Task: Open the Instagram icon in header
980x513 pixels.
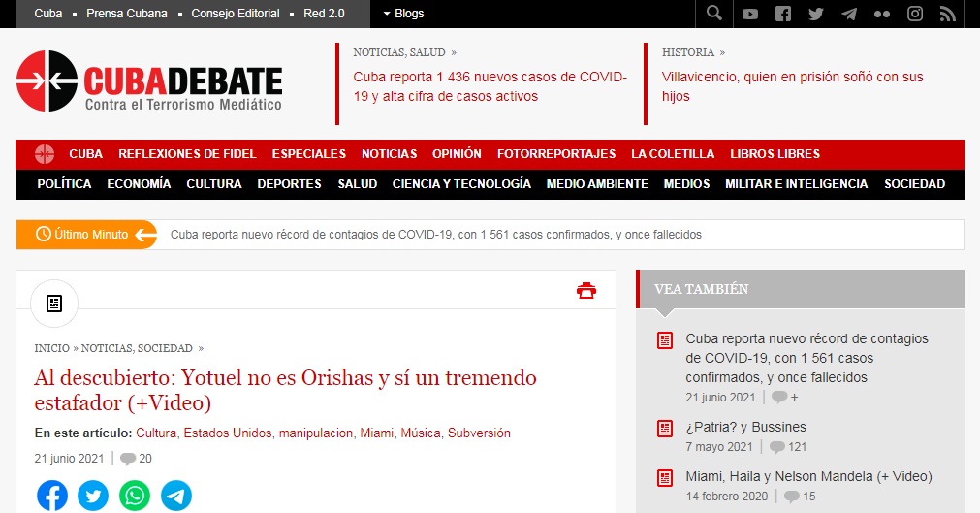Action: pyautogui.click(x=915, y=14)
